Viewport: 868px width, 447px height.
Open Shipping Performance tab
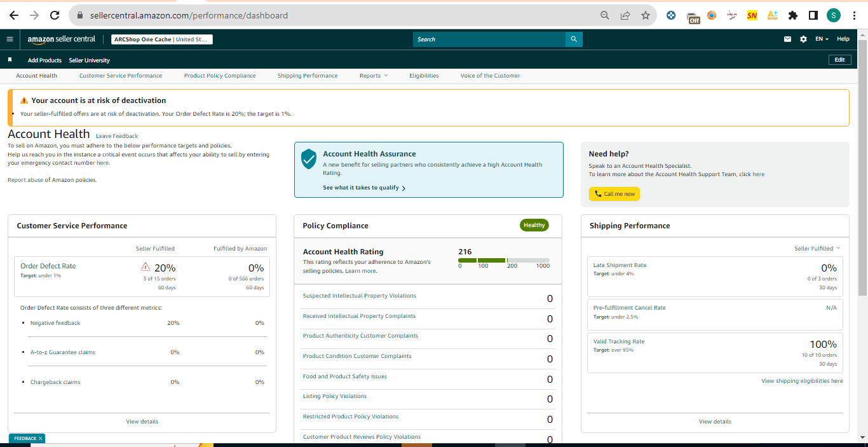308,76
